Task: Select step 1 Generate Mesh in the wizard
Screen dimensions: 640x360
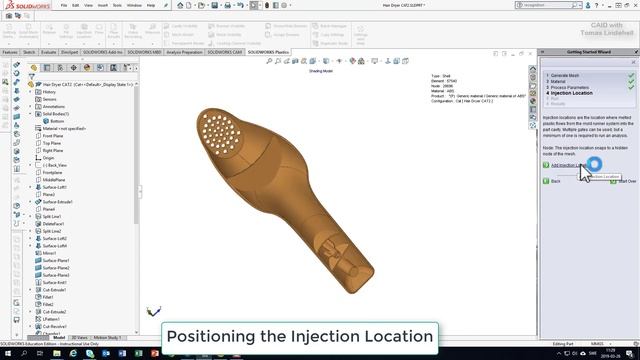Action: [564, 76]
